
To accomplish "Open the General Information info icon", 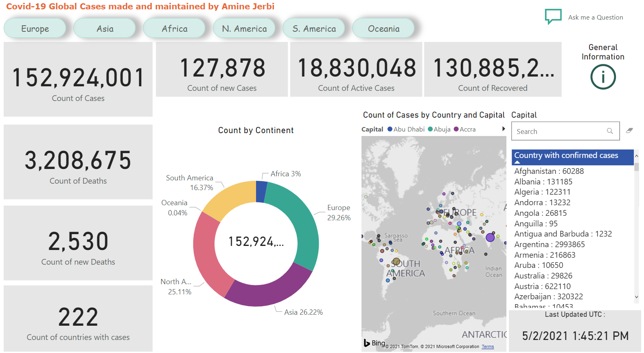I will pyautogui.click(x=602, y=77).
